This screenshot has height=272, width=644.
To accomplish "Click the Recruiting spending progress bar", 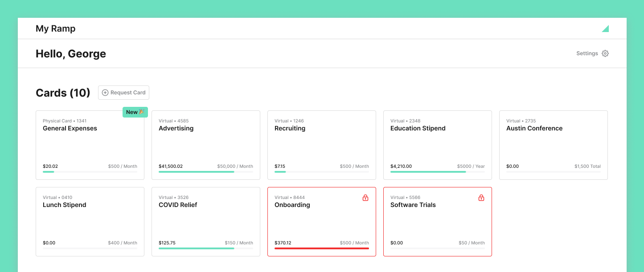I will (x=322, y=172).
